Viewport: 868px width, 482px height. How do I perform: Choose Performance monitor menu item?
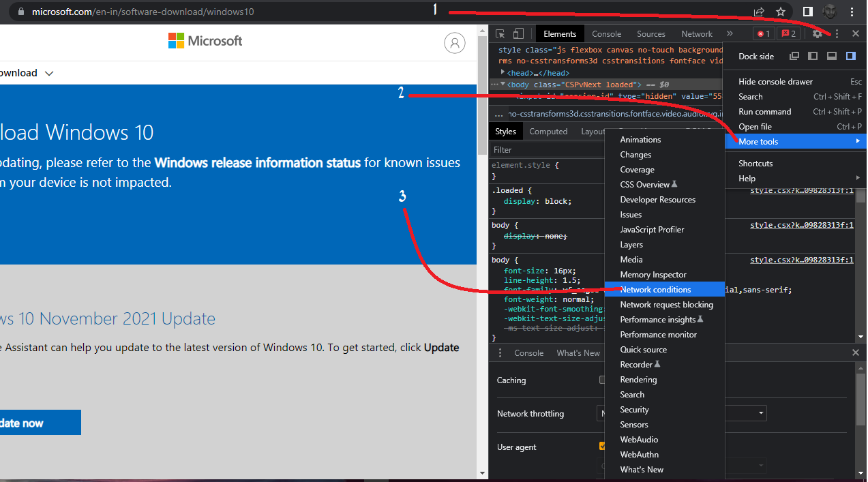click(664, 335)
